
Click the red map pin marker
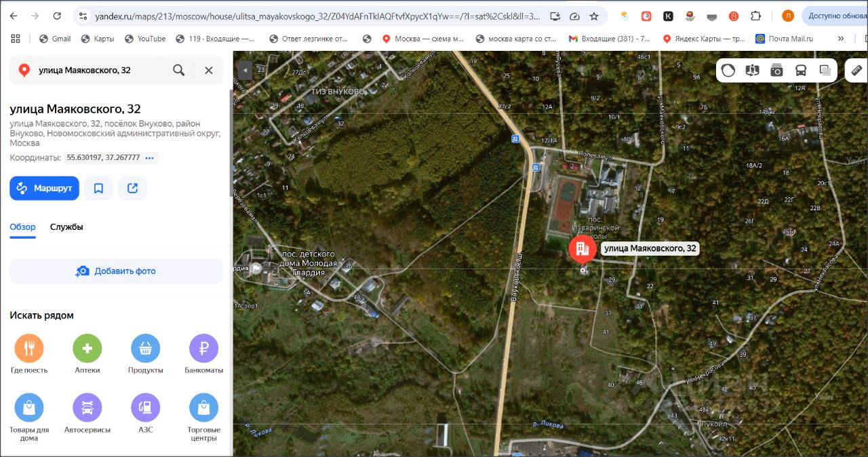pyautogui.click(x=582, y=249)
